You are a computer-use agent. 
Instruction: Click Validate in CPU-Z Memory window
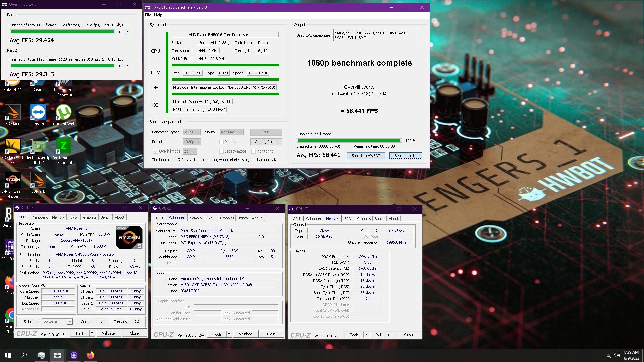coord(382,335)
